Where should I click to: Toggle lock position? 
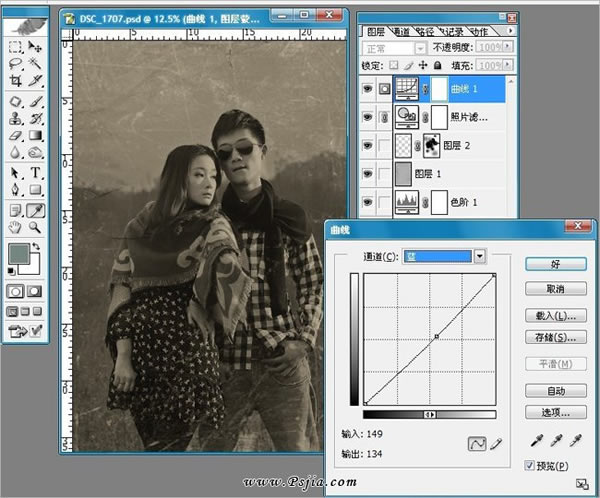(x=423, y=65)
